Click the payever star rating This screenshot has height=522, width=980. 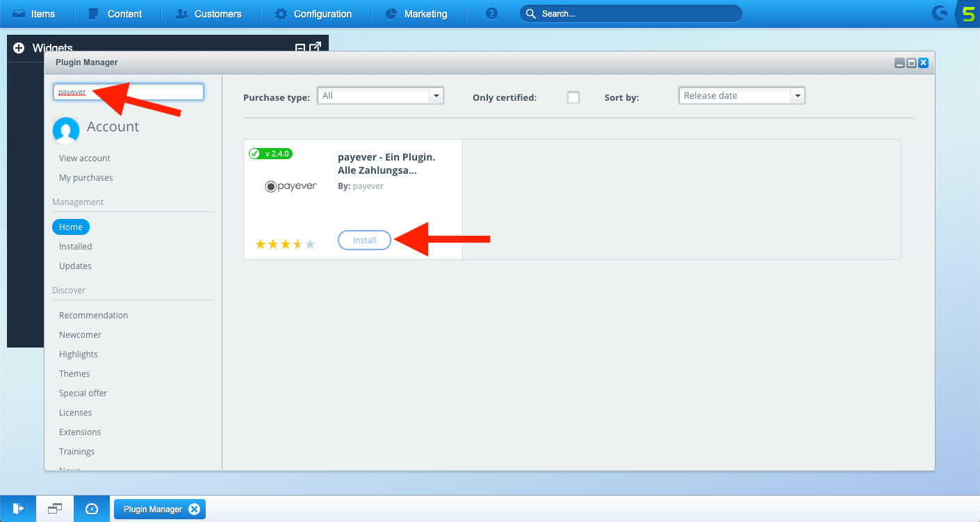point(286,244)
